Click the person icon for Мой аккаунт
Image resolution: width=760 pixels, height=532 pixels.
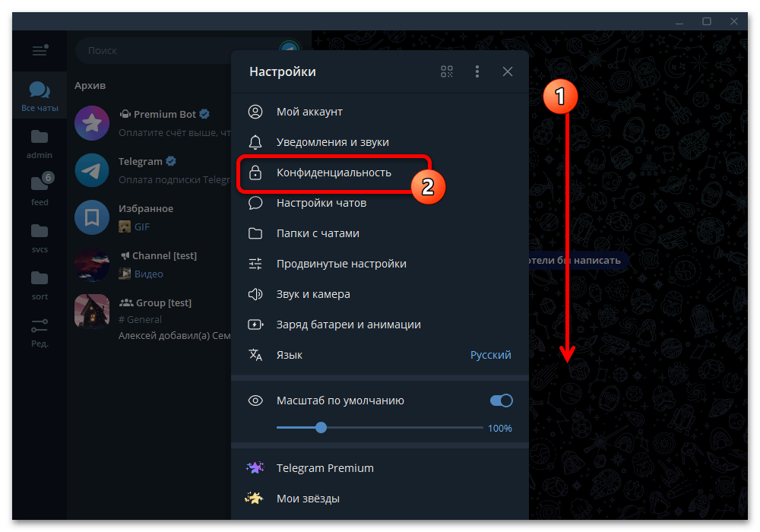255,112
